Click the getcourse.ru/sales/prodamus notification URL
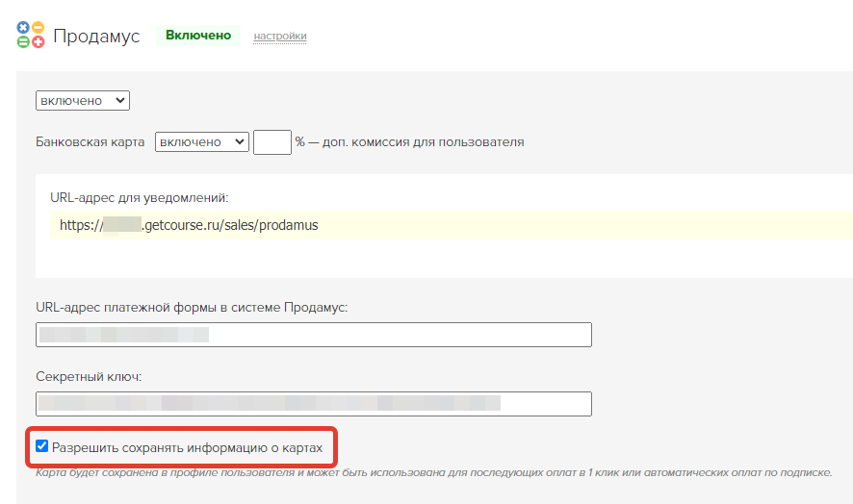 coord(189,225)
